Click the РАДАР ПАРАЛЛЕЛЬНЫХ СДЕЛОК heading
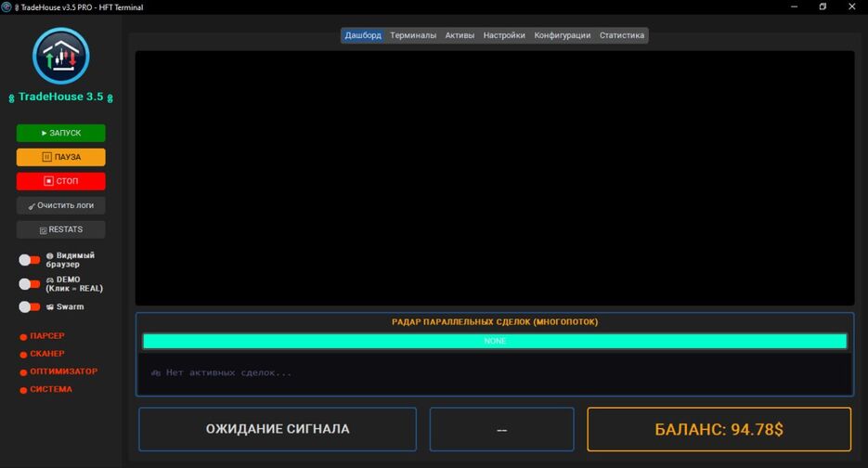The image size is (868, 468). click(x=495, y=322)
